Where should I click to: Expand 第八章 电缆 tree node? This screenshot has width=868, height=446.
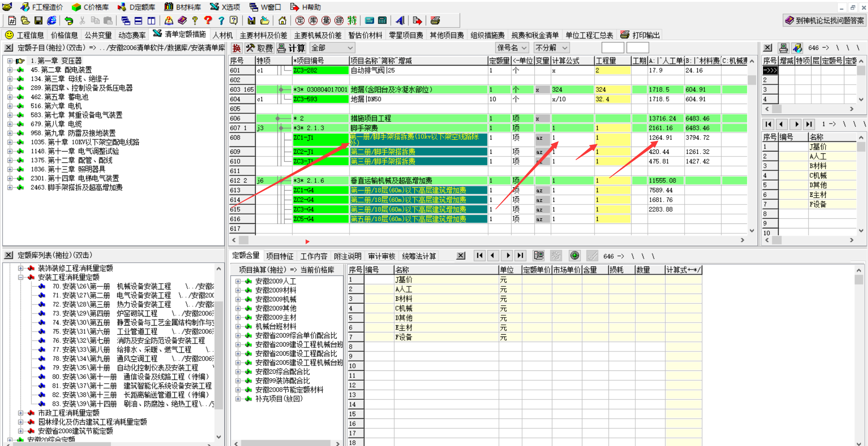(x=10, y=124)
